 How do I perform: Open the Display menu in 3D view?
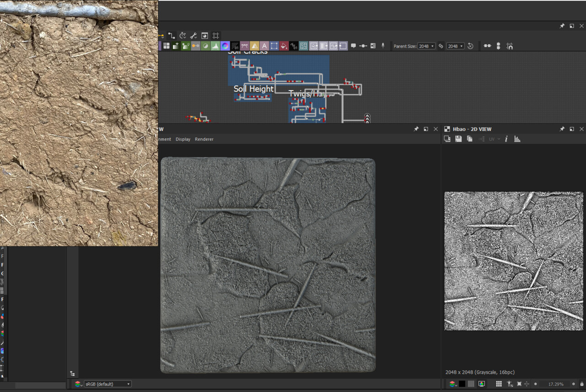pyautogui.click(x=183, y=139)
